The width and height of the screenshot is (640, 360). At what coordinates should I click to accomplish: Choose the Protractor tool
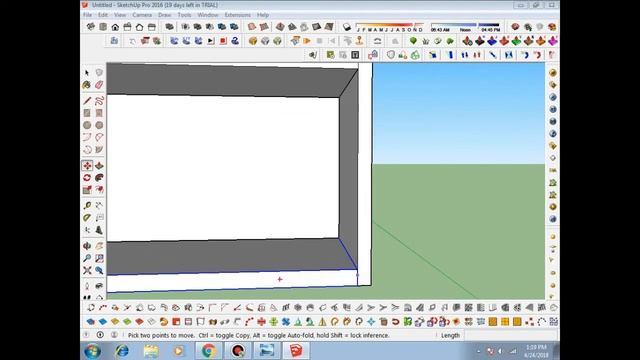pos(87,218)
